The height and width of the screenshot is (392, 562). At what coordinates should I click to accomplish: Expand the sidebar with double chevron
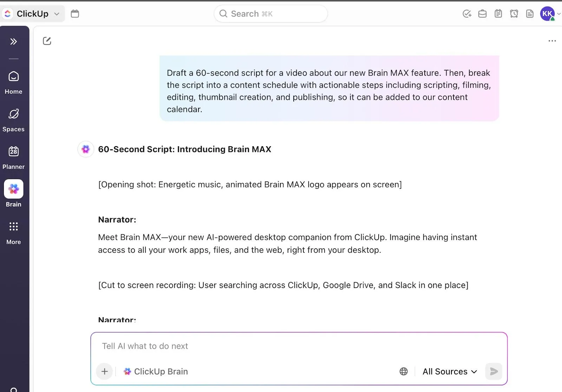coord(13,41)
